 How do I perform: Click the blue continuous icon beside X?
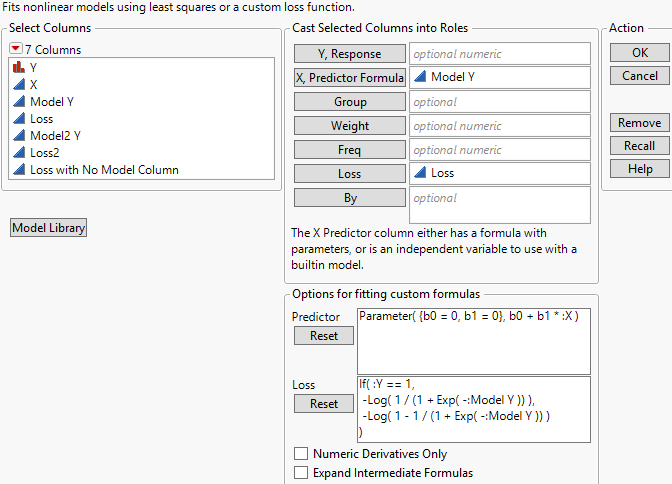[19, 85]
